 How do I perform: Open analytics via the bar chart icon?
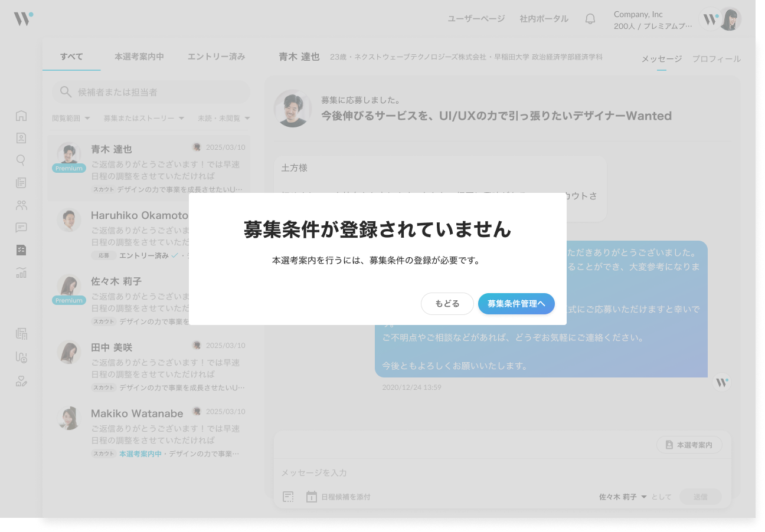(21, 272)
